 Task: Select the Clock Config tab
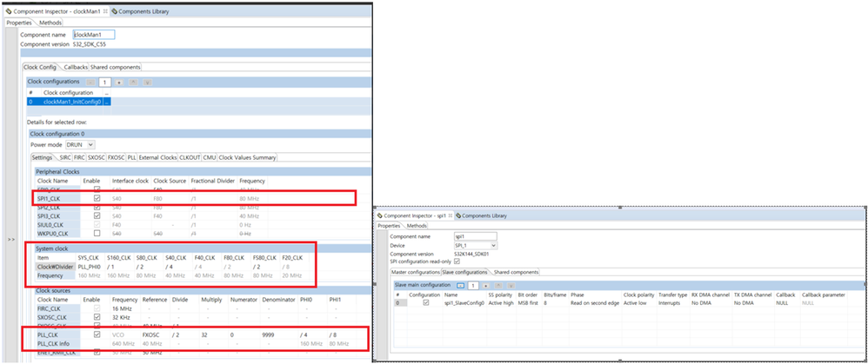[x=40, y=67]
